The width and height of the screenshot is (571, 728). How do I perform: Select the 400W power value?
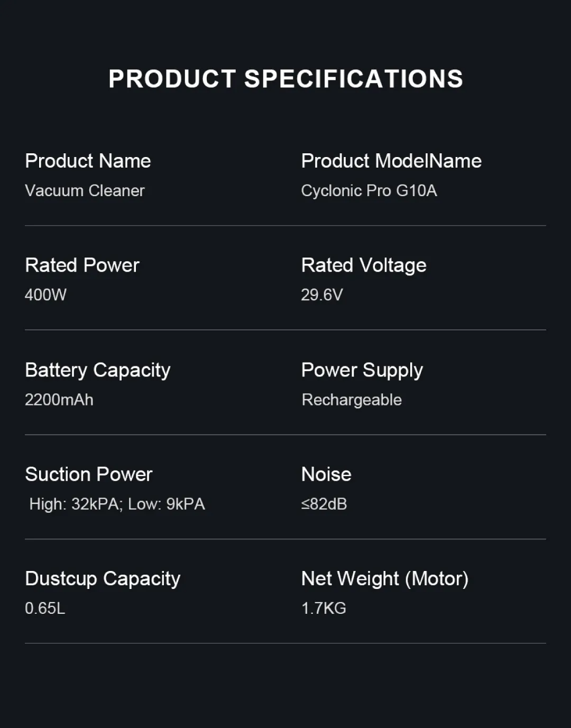[x=45, y=294]
